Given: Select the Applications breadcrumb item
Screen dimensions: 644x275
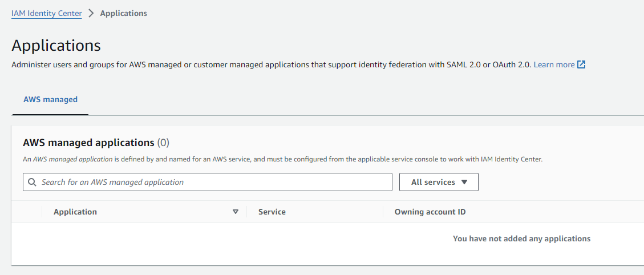Looking at the screenshot, I should pos(123,13).
